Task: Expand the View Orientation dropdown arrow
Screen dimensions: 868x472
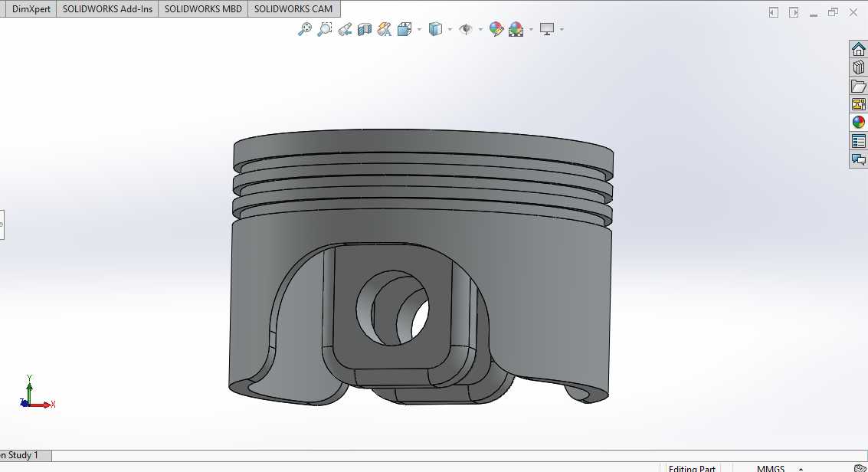Action: [x=419, y=29]
